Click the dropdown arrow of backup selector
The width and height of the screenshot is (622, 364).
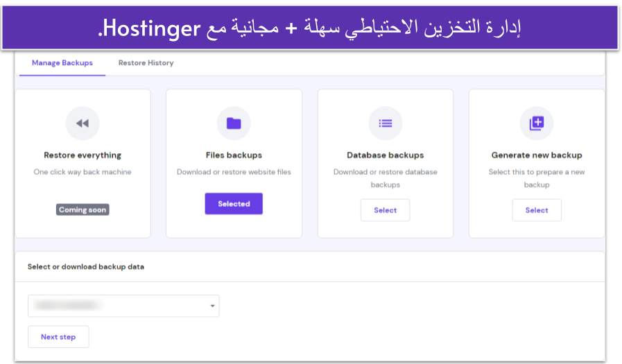(212, 306)
